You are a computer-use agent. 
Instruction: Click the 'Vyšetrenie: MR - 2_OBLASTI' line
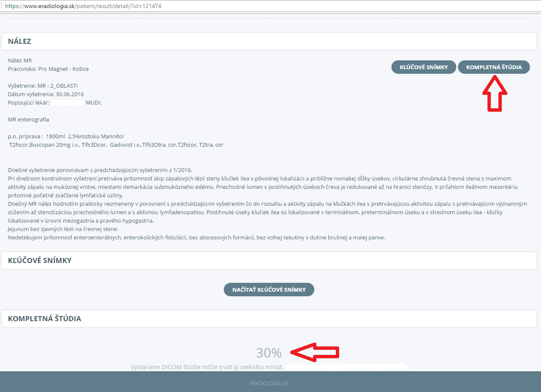coord(43,86)
